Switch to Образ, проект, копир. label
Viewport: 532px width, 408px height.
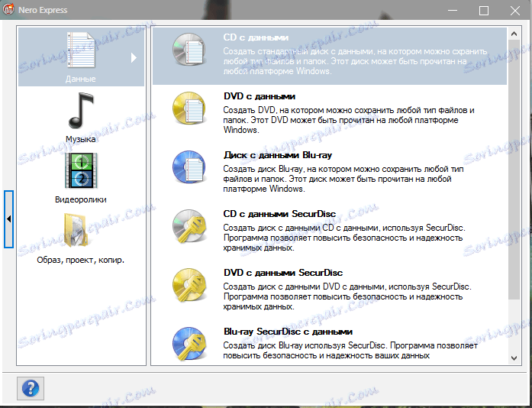pos(81,261)
